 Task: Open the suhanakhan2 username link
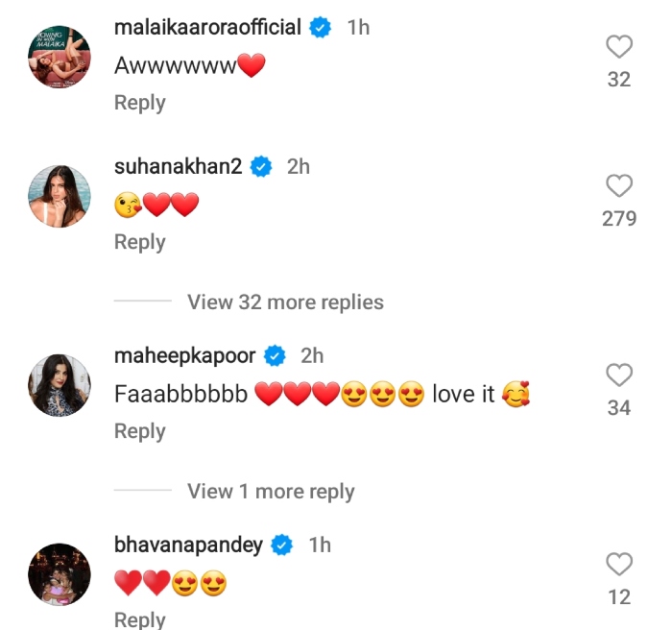178,166
